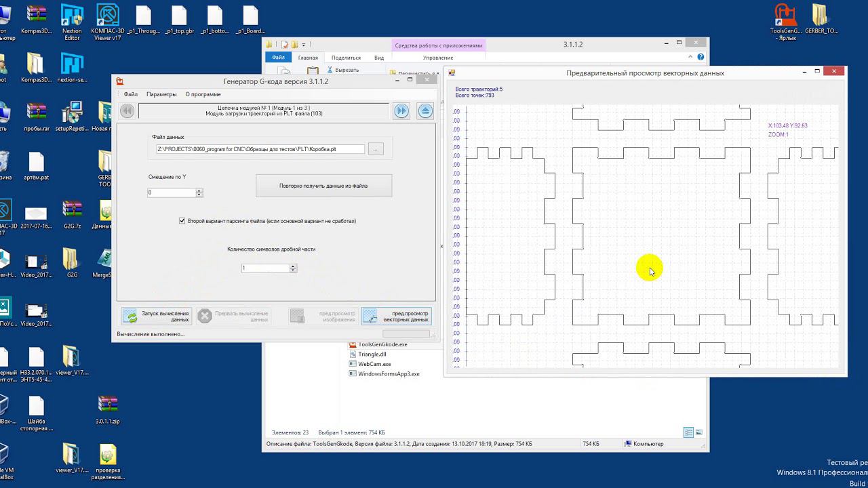This screenshot has width=868, height=488.
Task: Select WebCam.exe in Explorer list
Action: tap(370, 364)
